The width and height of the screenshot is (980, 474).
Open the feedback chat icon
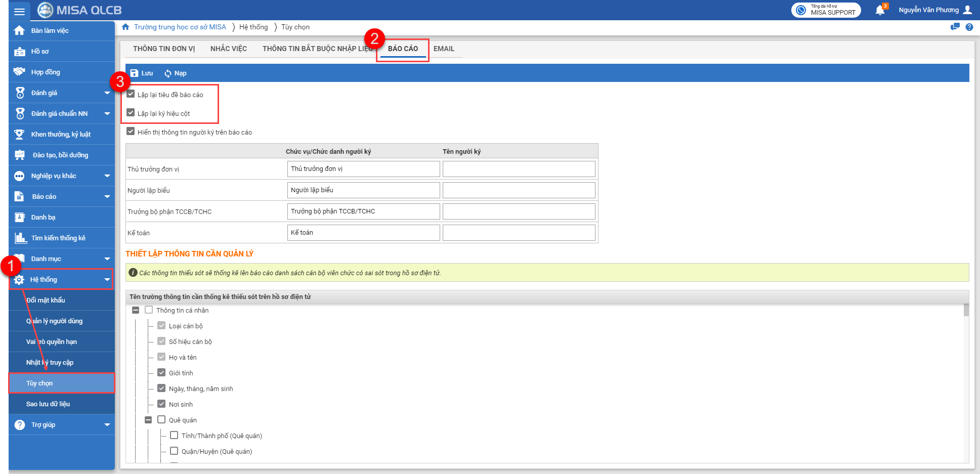[955, 27]
